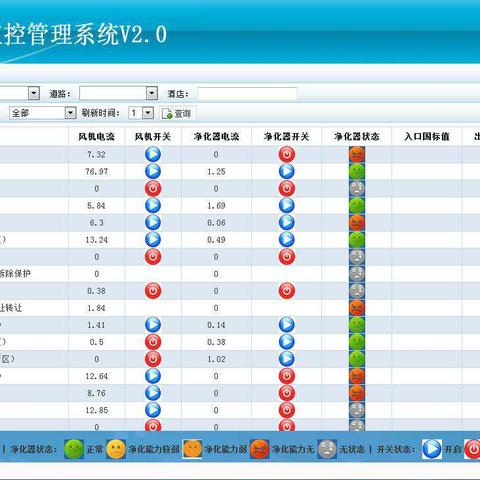Image resolution: width=480 pixels, height=480 pixels.
Task: Toggle the fan switch in the 5.84 row
Action: (153, 205)
